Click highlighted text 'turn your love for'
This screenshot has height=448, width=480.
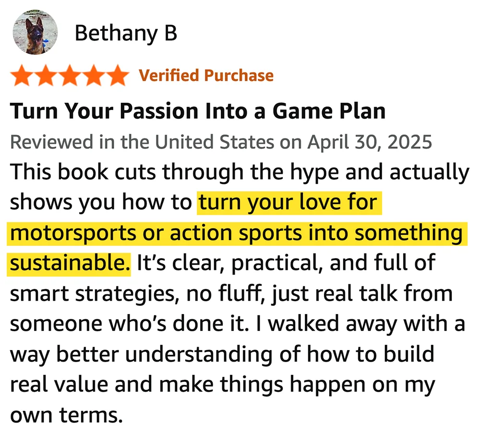coord(288,203)
